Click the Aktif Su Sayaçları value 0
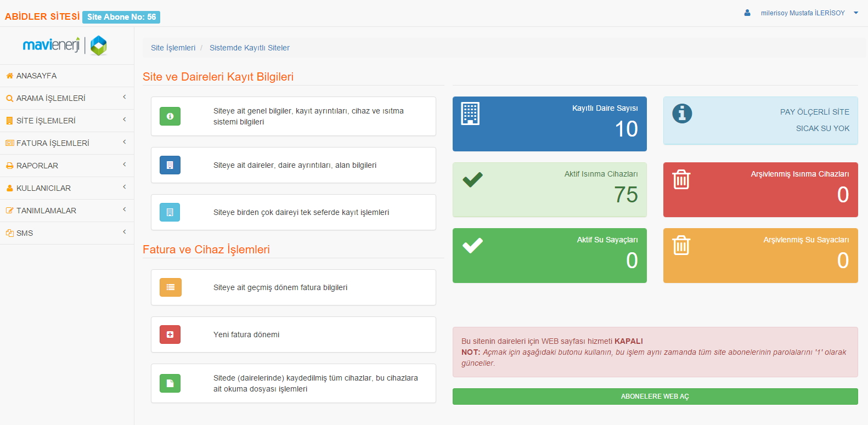Image resolution: width=868 pixels, height=425 pixels. 632,260
